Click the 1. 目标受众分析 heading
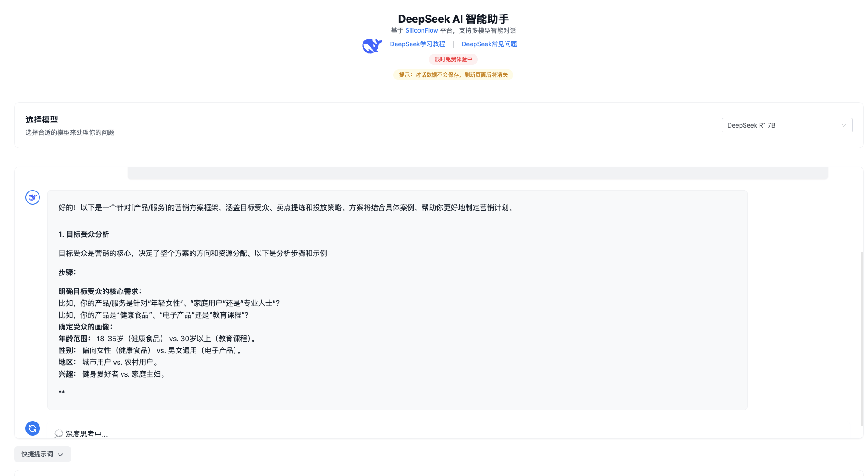This screenshot has height=476, width=868. point(84,234)
